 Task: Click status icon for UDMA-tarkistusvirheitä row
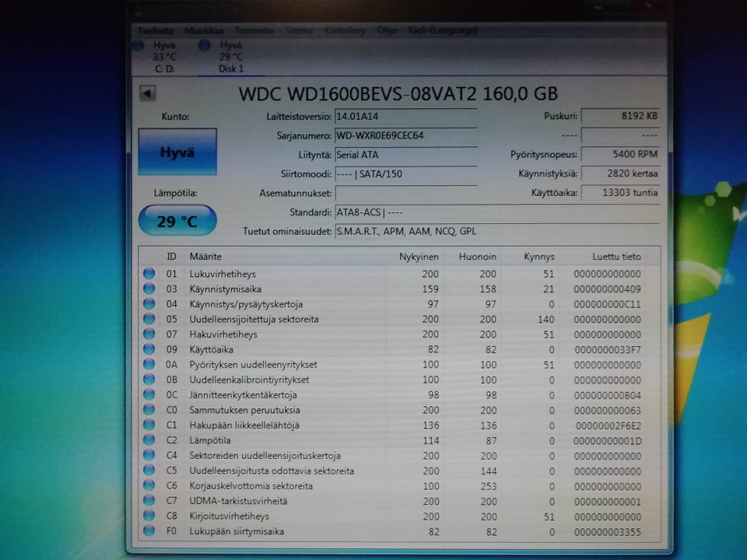point(149,501)
